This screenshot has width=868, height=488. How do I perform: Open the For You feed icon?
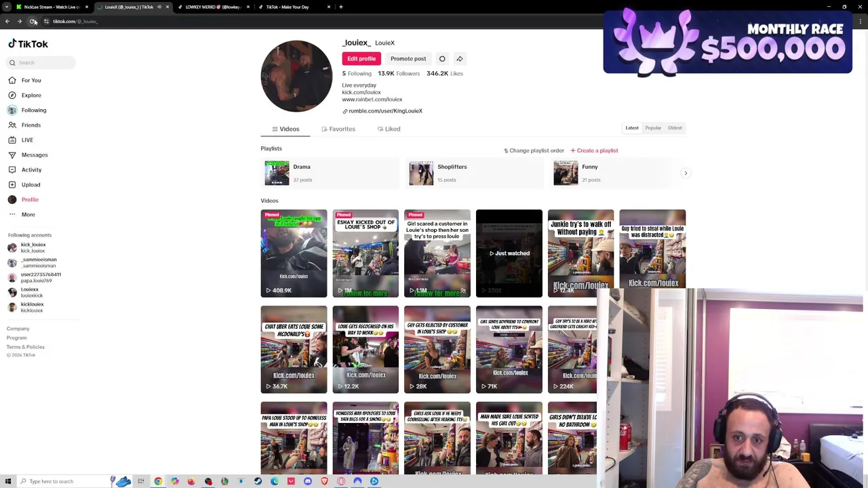12,80
